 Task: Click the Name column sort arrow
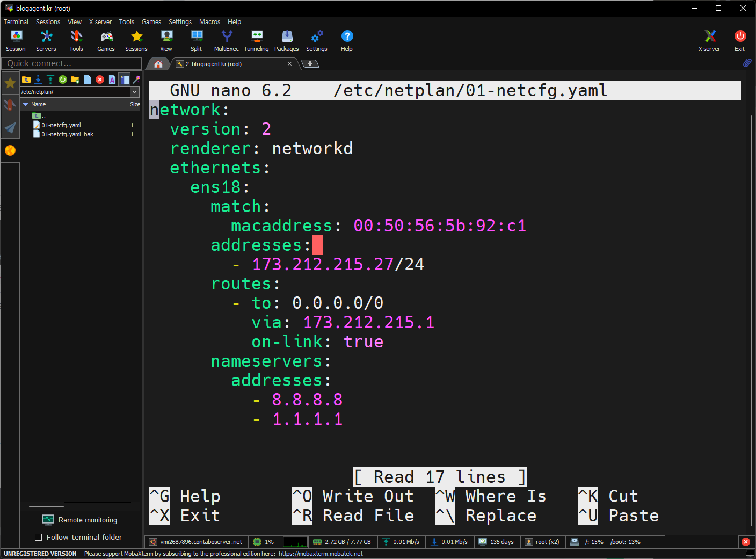pyautogui.click(x=25, y=104)
